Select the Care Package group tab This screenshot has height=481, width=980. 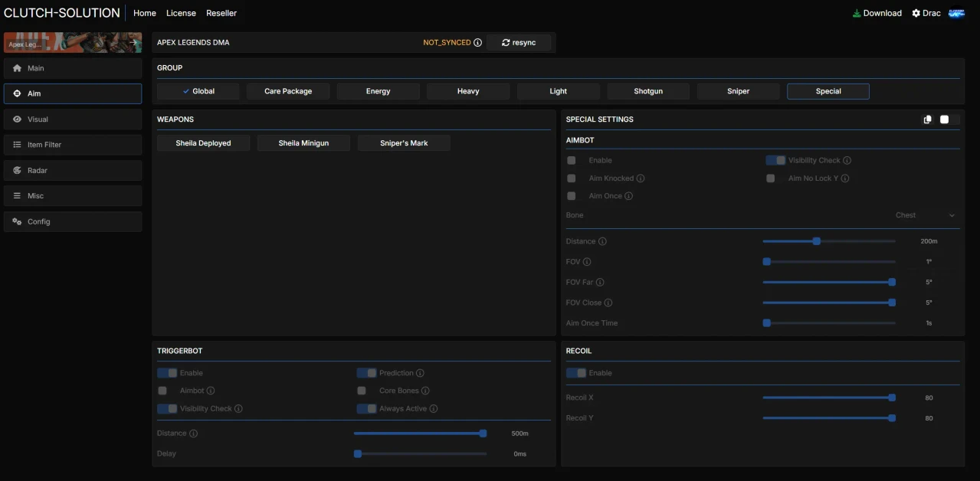point(288,91)
